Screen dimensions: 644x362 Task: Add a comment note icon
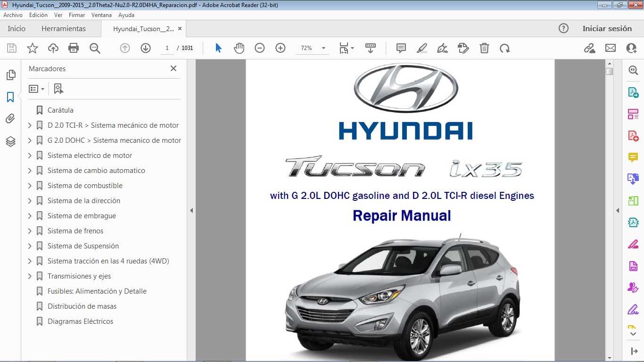[401, 48]
